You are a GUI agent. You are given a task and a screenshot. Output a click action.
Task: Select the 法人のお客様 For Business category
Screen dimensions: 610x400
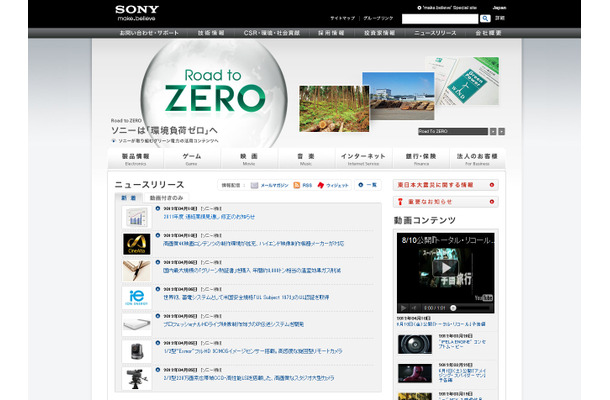pyautogui.click(x=477, y=159)
